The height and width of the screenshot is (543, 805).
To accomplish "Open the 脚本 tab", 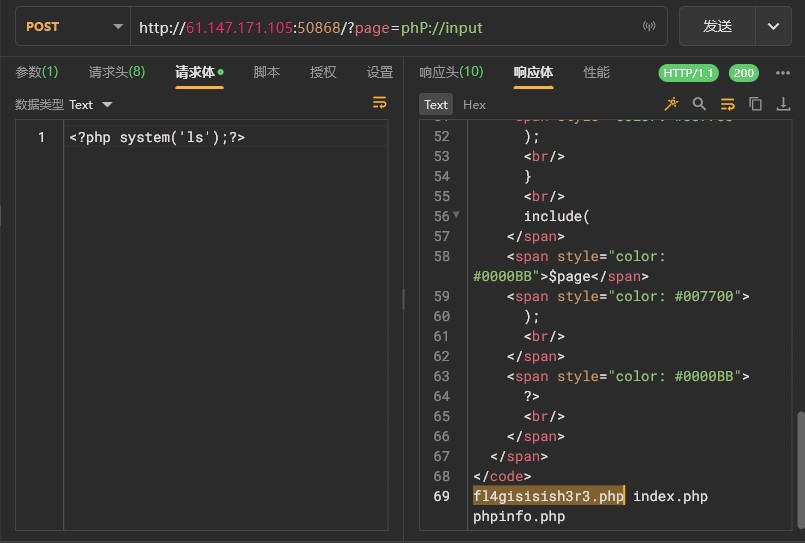I will tap(266, 72).
